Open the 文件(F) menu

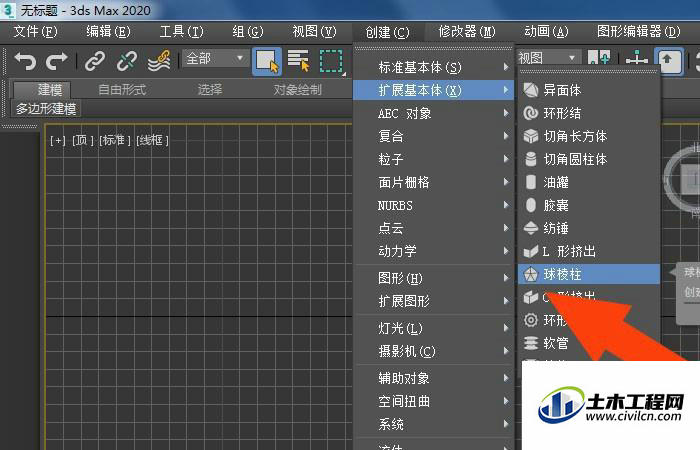[x=36, y=32]
